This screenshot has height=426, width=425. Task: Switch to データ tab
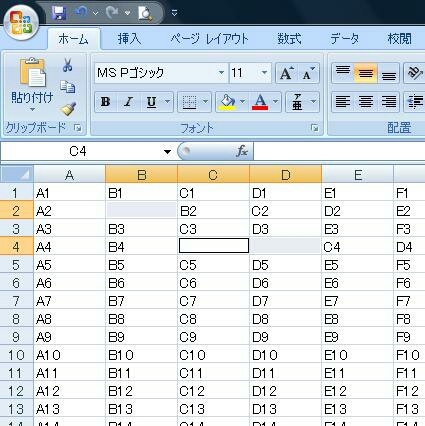(x=345, y=39)
